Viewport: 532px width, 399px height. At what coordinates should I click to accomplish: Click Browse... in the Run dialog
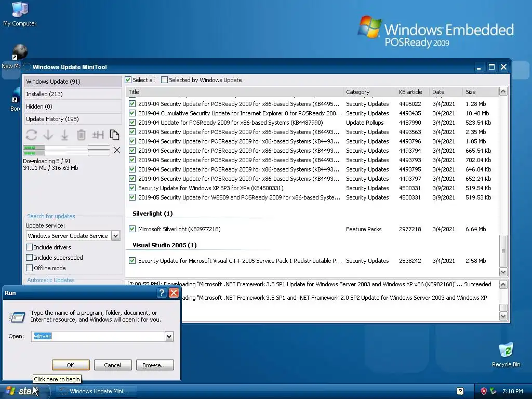coord(155,365)
